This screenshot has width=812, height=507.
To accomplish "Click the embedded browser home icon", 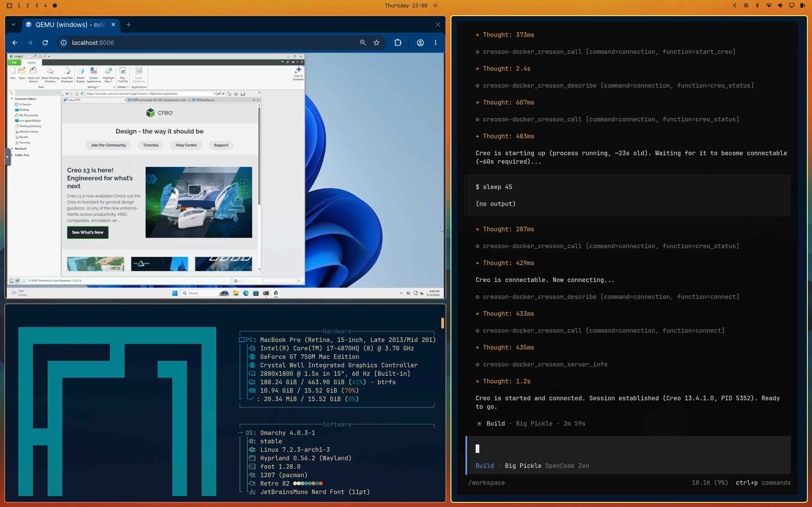I will (229, 94).
